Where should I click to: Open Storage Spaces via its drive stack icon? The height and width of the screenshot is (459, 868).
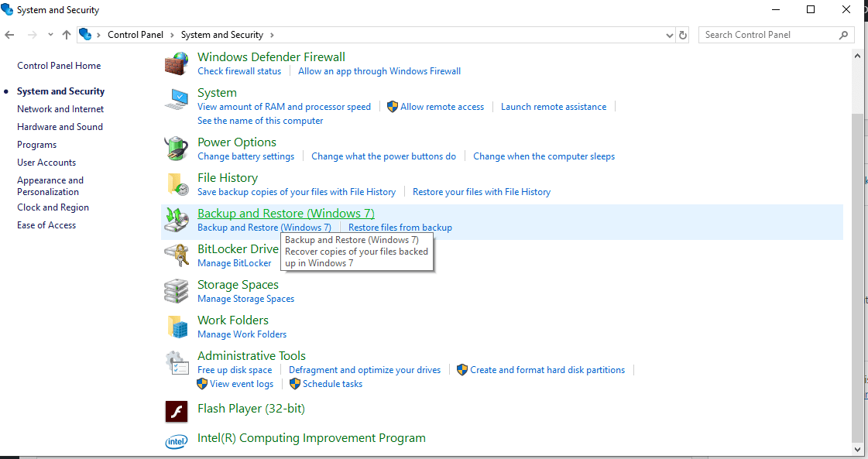click(x=177, y=291)
